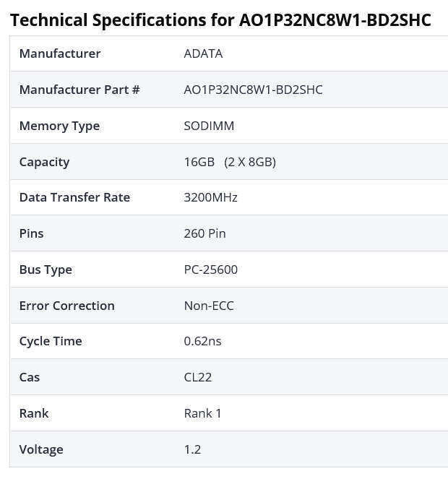This screenshot has height=479, width=448.
Task: Select the 1.2 Voltage value
Action: [x=192, y=449]
